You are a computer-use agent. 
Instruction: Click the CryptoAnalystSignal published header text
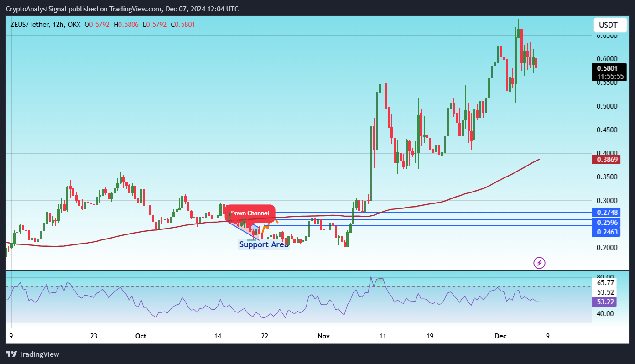pyautogui.click(x=122, y=9)
